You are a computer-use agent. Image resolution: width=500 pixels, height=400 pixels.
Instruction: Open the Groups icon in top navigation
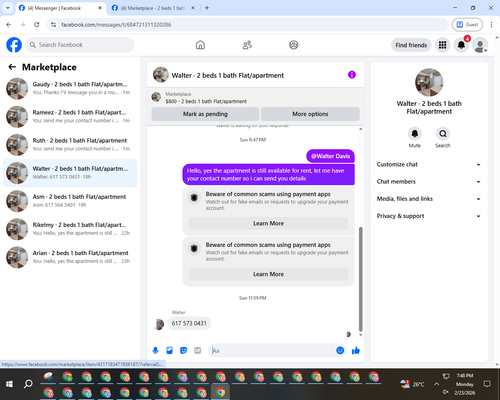coord(294,45)
